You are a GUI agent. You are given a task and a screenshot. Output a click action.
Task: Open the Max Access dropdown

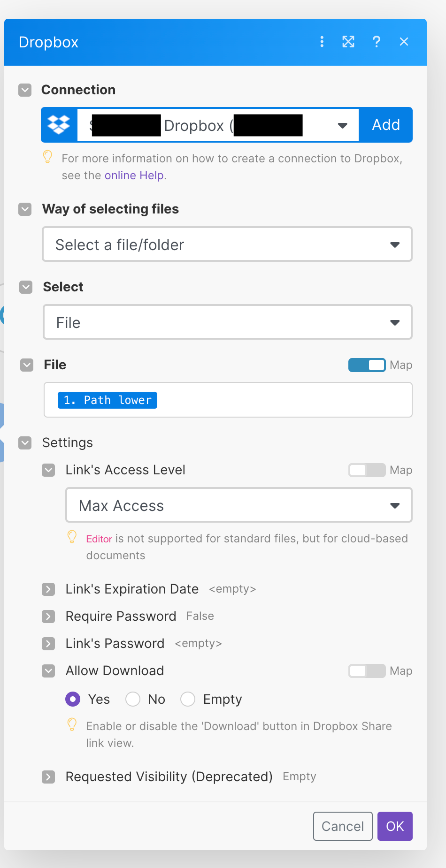click(239, 505)
